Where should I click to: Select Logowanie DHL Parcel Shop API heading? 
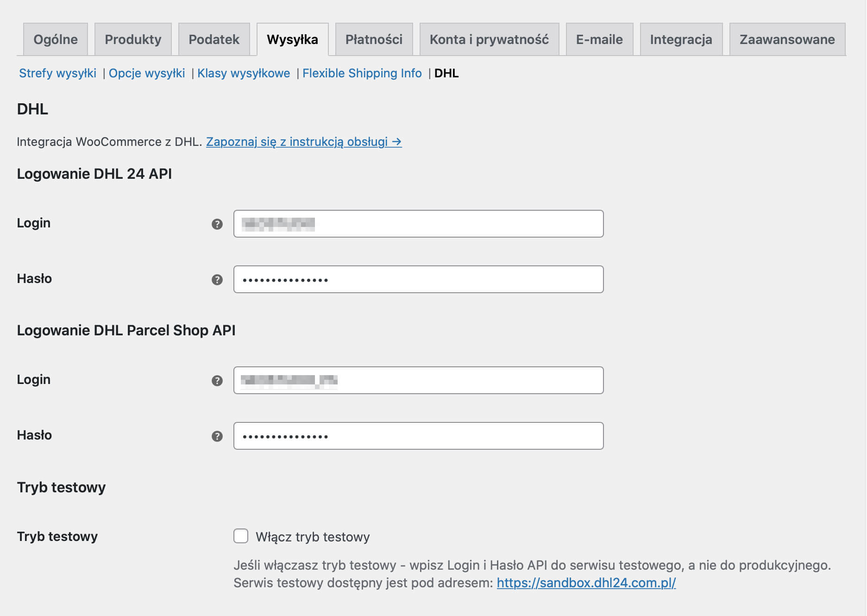126,330
